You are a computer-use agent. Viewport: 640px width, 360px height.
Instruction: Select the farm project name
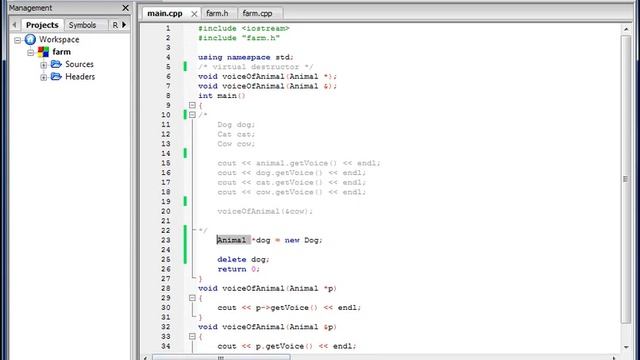click(x=62, y=52)
